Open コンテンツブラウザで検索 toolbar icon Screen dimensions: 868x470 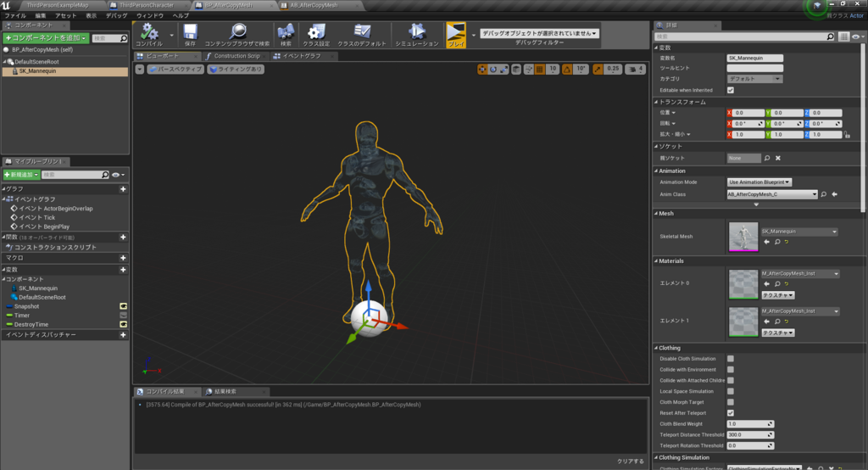click(x=238, y=31)
